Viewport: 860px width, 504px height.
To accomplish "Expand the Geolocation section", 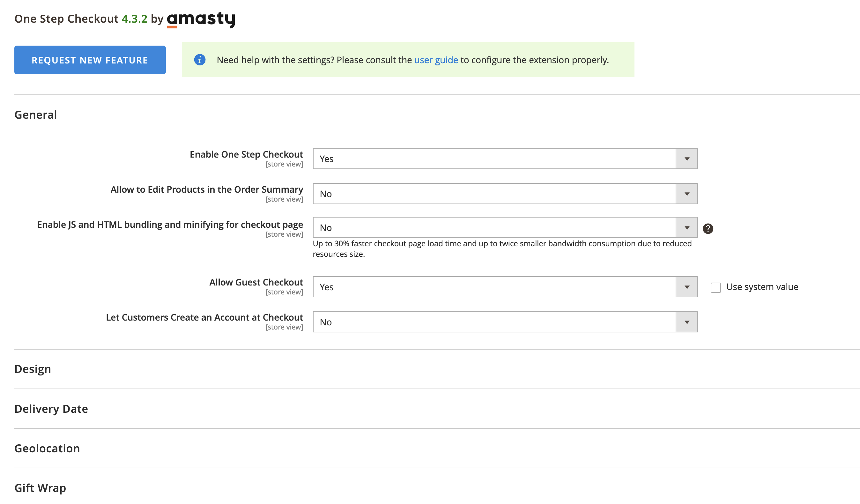I will click(x=47, y=448).
